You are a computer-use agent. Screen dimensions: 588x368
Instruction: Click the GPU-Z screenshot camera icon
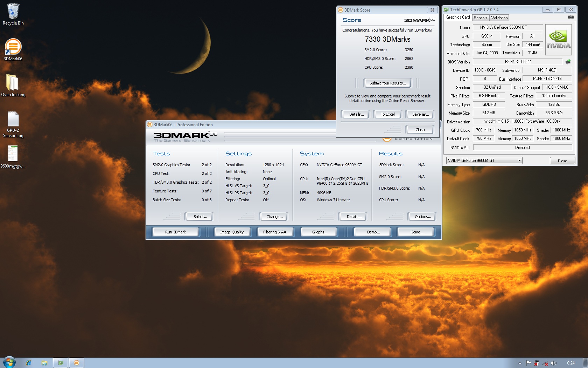[x=570, y=17]
